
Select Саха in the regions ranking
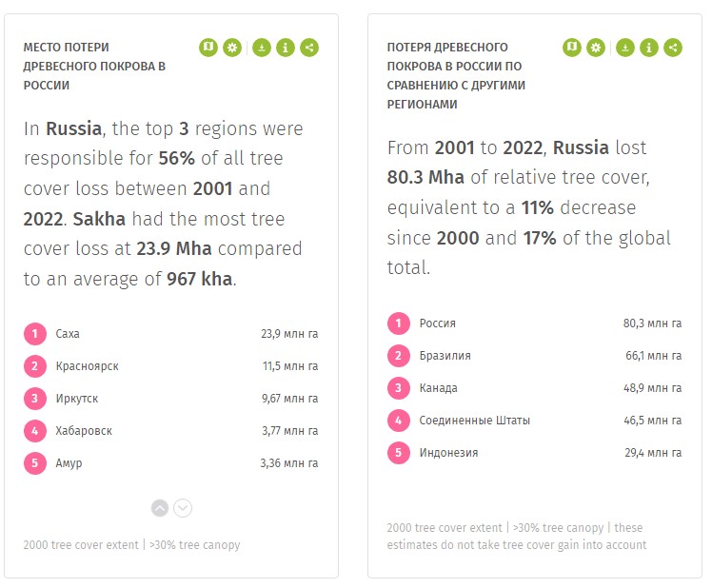tap(68, 334)
